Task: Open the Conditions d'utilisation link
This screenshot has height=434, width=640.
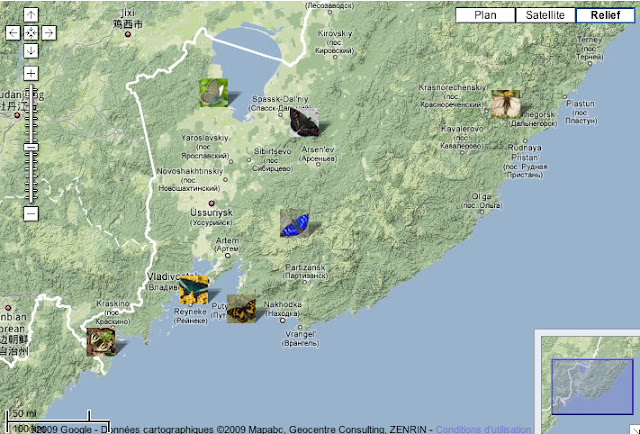Action: [x=483, y=430]
